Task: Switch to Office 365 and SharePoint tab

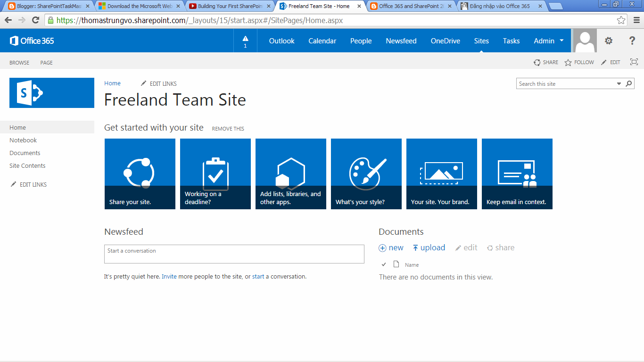Action: click(410, 6)
